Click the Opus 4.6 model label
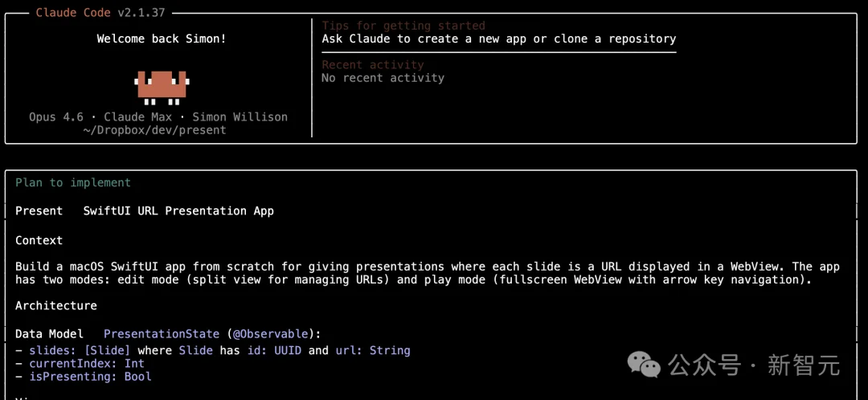The width and height of the screenshot is (868, 400). click(x=55, y=117)
